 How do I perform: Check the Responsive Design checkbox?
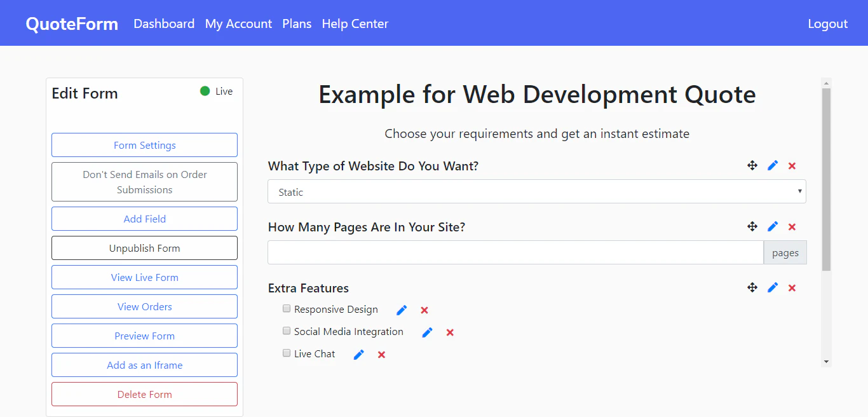(x=287, y=309)
